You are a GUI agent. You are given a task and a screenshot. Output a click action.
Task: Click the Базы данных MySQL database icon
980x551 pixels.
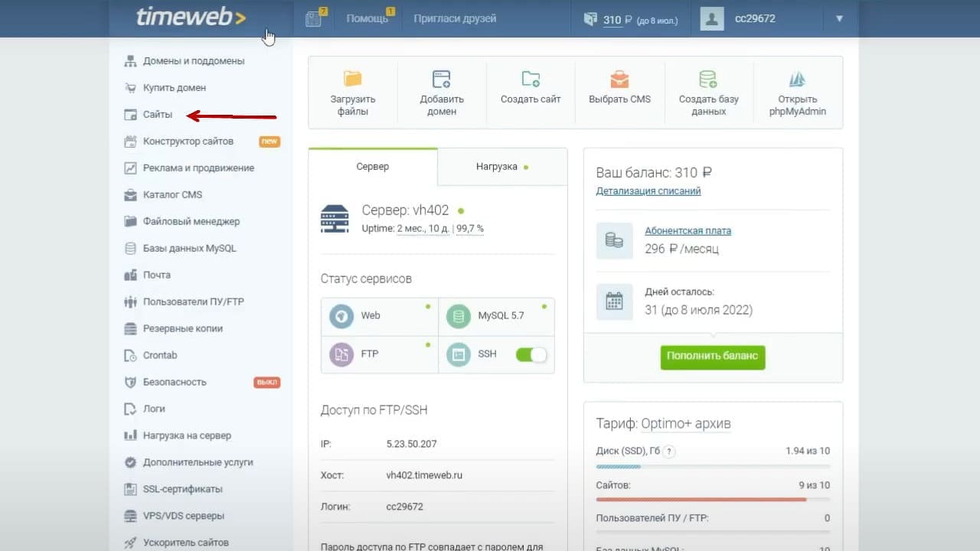[x=129, y=248]
